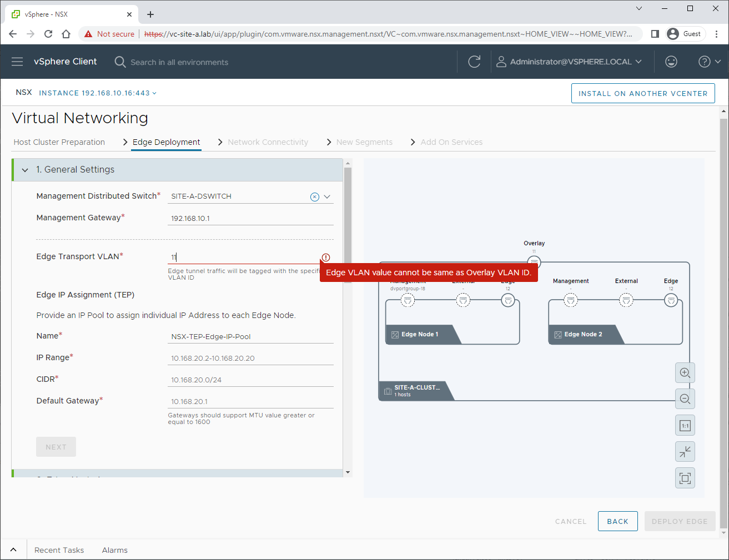Click the search in all environments field

tap(179, 62)
